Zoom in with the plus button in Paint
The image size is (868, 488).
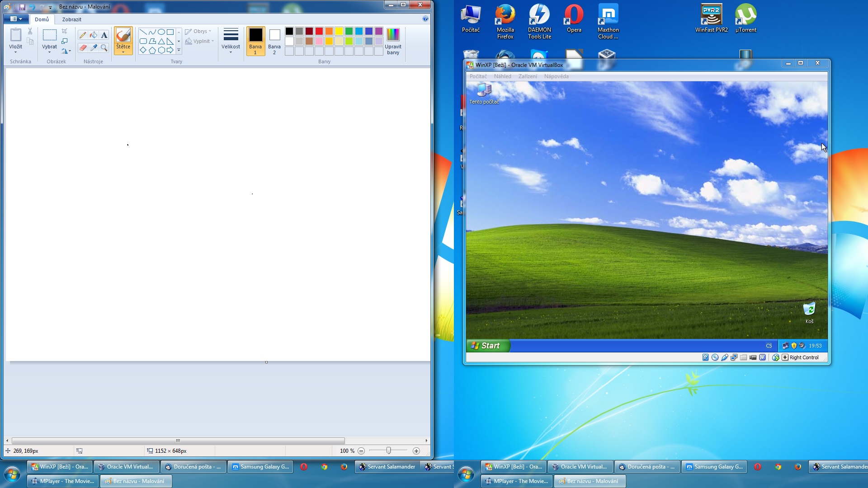[x=416, y=451]
